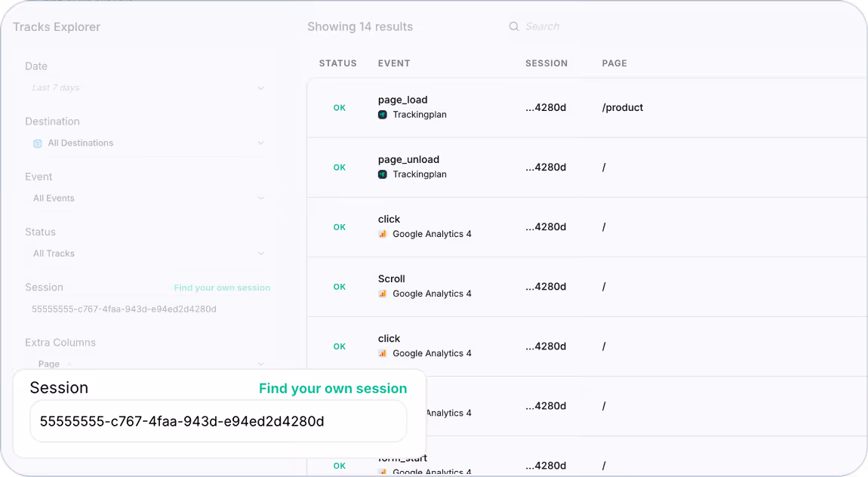Click the Google Analytics 4 icon under Scroll

383,294
